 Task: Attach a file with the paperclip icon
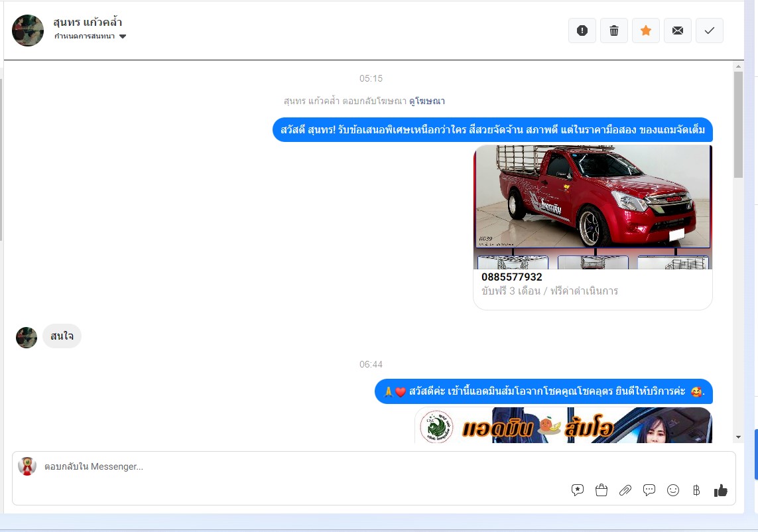(x=625, y=490)
